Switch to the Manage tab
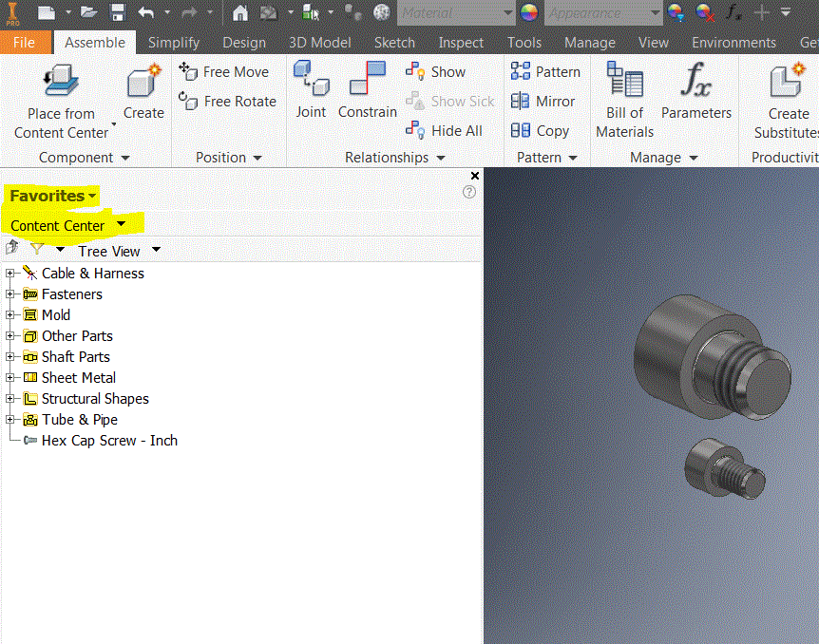Viewport: 819px width, 644px height. pos(590,43)
